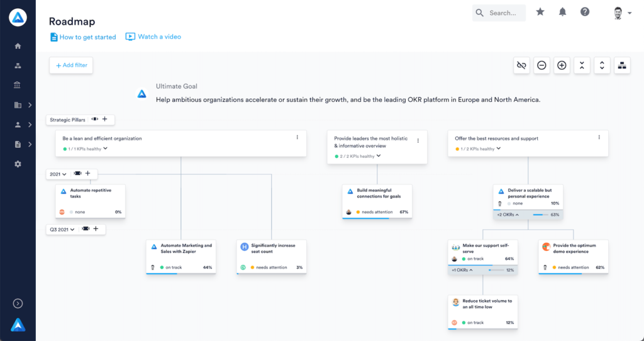
Task: Zoom out the roadmap with minus button
Action: point(541,65)
